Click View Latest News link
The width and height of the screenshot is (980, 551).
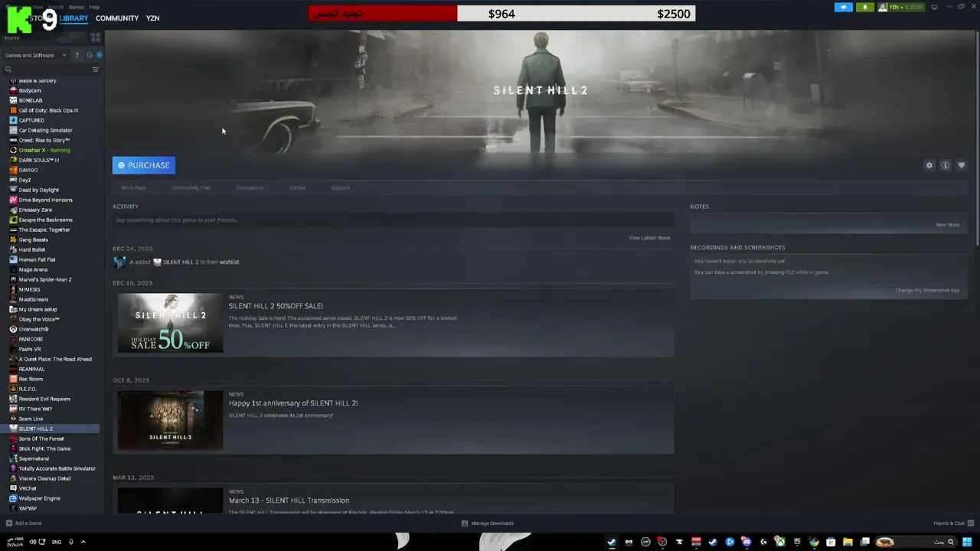[649, 238]
